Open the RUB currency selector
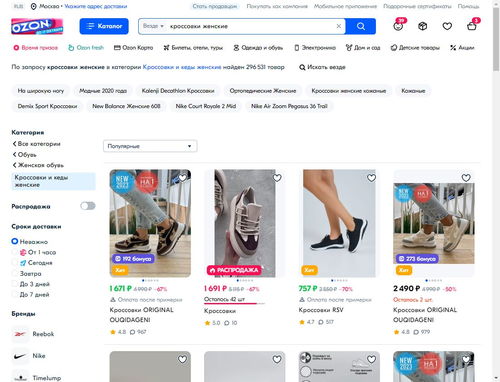Viewport: 500px width, 382px height. (19, 6)
